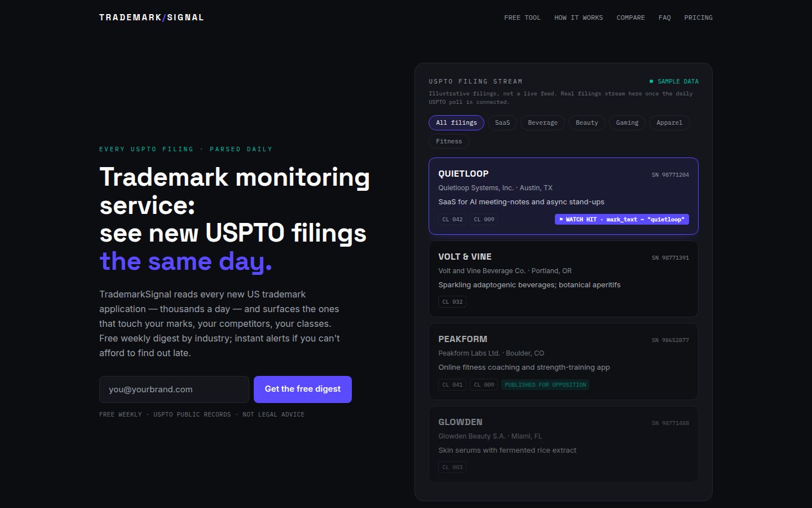Click the USPTO Filing Stream heading

click(x=475, y=81)
